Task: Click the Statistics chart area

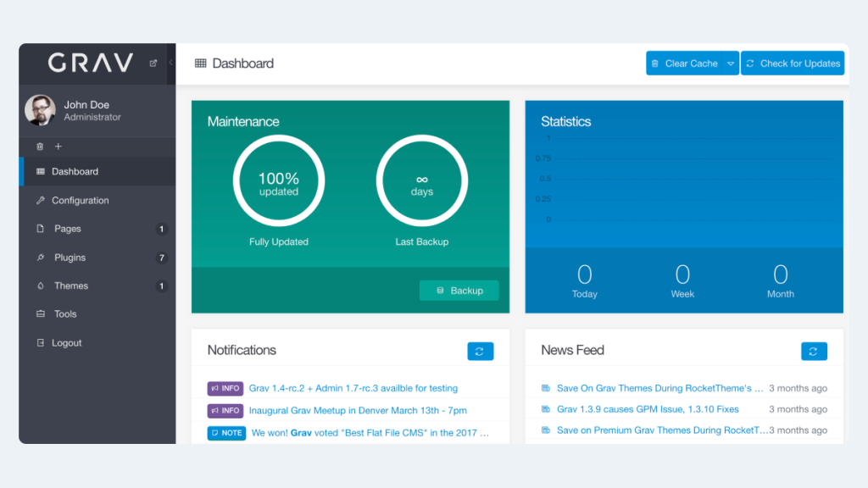Action: (684, 179)
